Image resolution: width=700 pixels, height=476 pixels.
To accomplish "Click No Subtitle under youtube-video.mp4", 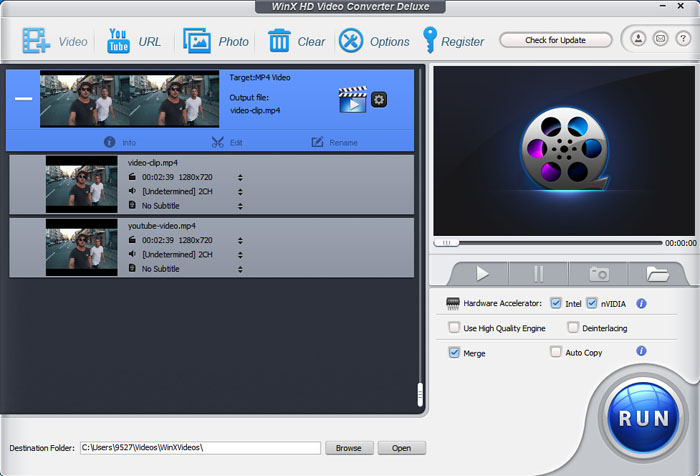I will 161,269.
